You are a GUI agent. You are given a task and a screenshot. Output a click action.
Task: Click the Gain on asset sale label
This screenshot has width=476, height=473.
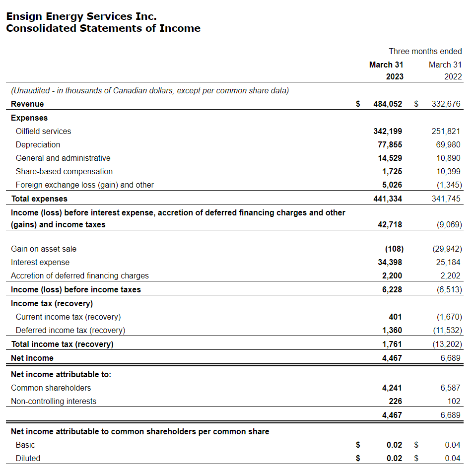click(44, 249)
